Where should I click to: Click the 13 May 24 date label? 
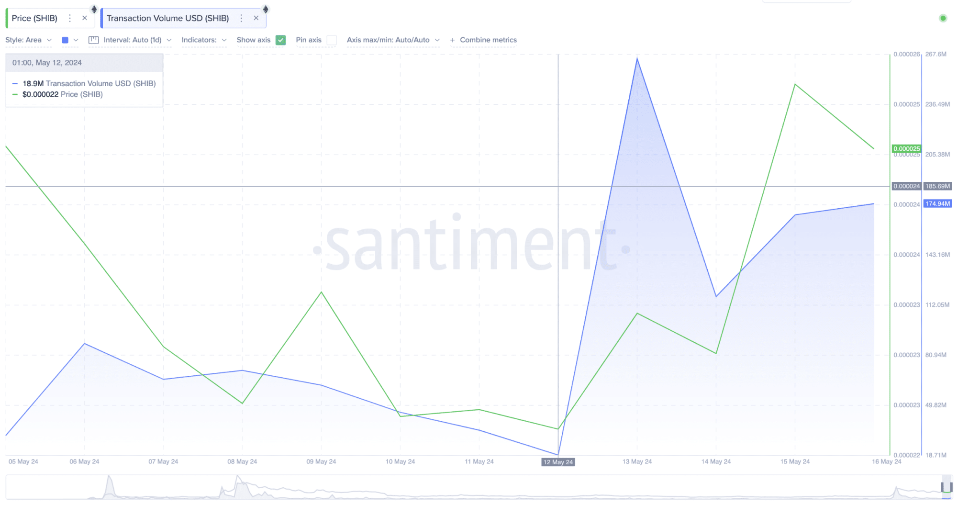pyautogui.click(x=637, y=461)
